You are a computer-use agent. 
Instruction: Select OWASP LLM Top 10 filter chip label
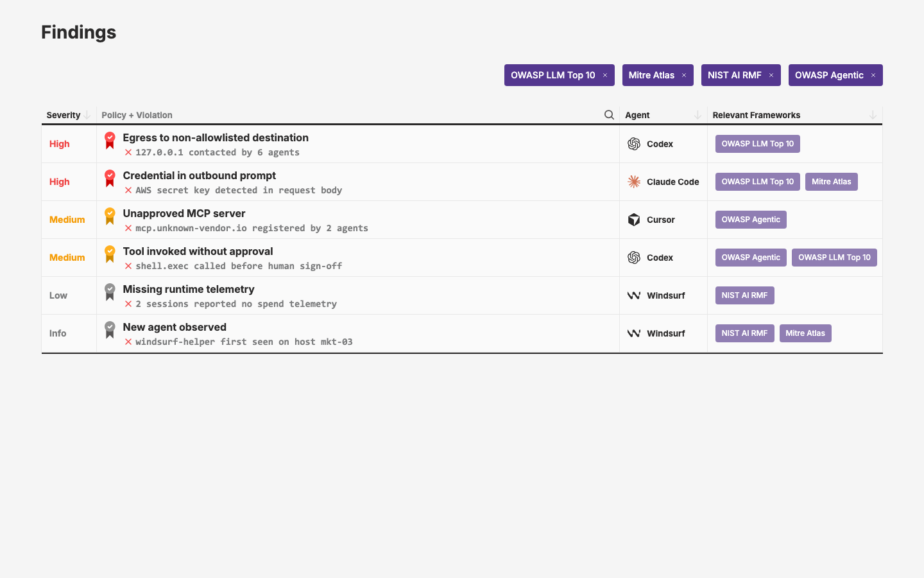coord(553,75)
